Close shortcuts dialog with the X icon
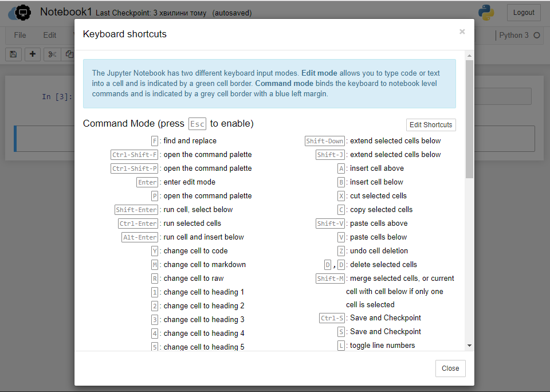The width and height of the screenshot is (550, 392). pyautogui.click(x=462, y=32)
